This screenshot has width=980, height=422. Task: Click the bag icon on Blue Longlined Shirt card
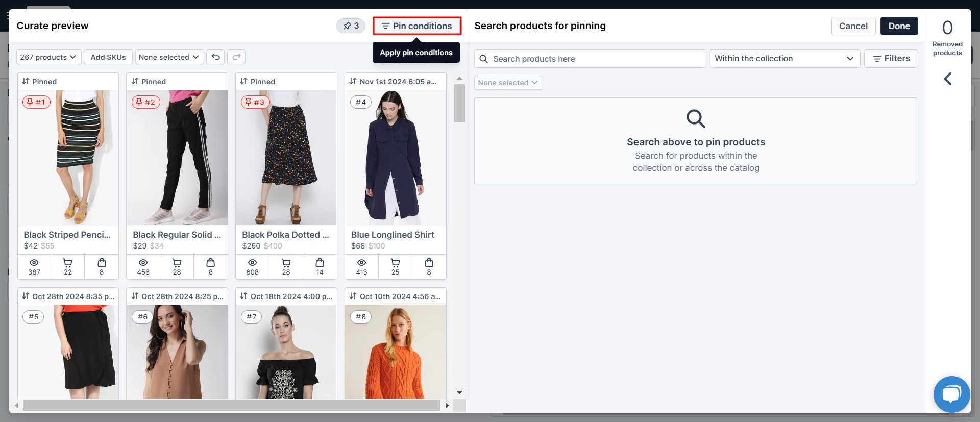pos(429,263)
